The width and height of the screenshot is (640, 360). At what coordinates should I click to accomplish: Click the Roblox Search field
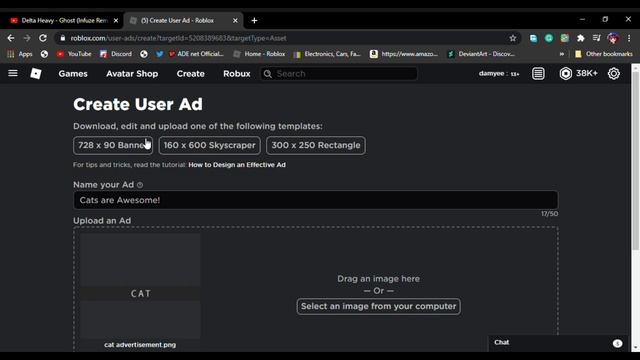[x=339, y=74]
